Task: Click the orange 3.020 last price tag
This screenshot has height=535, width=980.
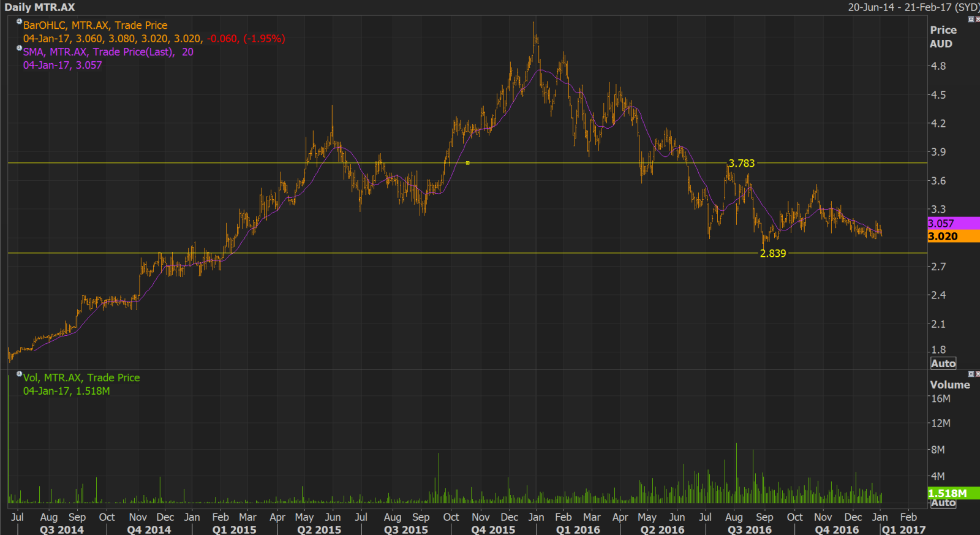Action: [x=954, y=237]
